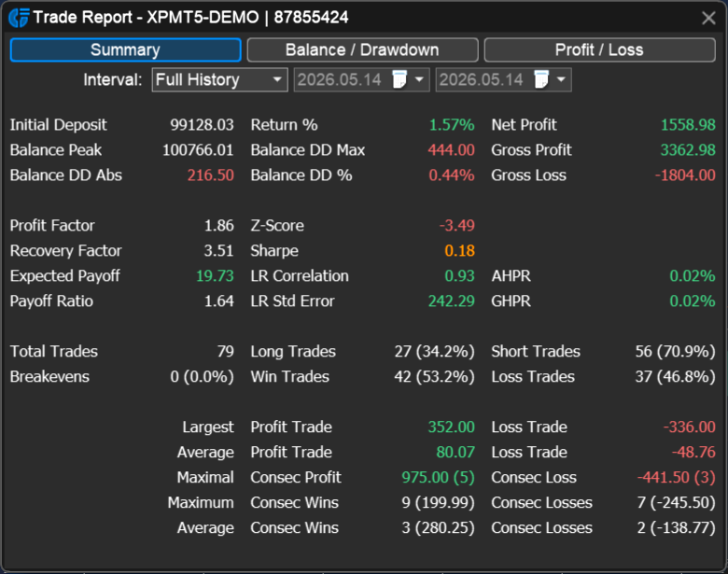Click the app logo in the title bar
728x574 pixels.
point(19,18)
